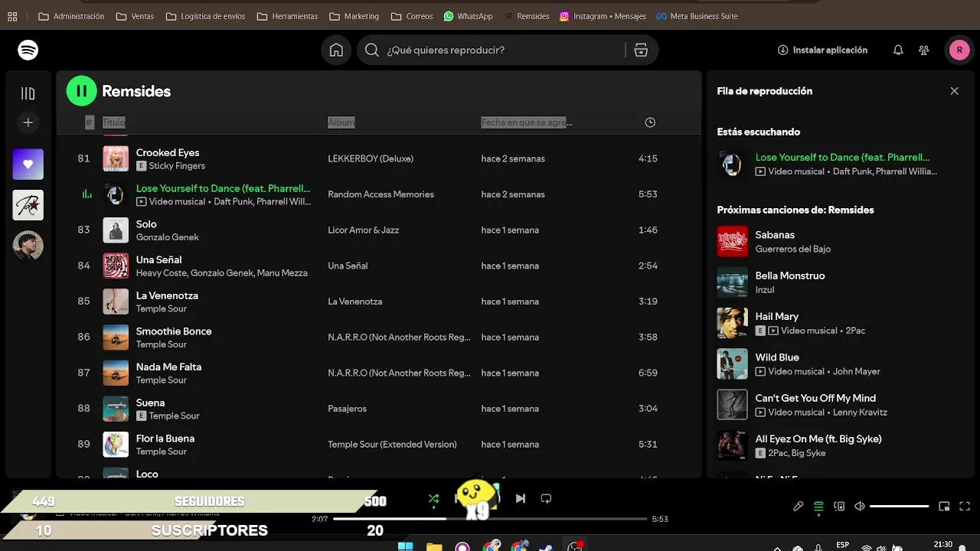Sort by Título column

click(x=113, y=122)
